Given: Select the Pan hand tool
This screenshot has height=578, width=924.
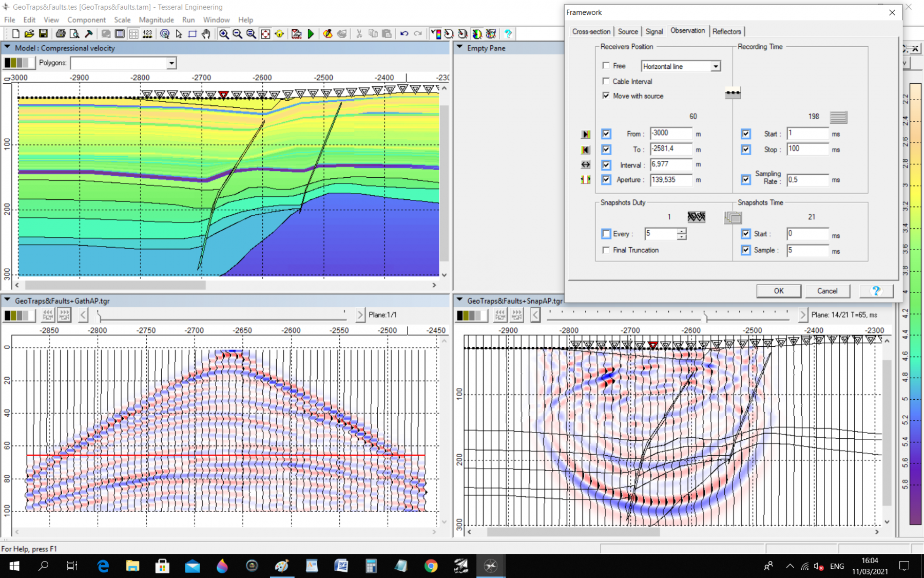Looking at the screenshot, I should [x=206, y=34].
